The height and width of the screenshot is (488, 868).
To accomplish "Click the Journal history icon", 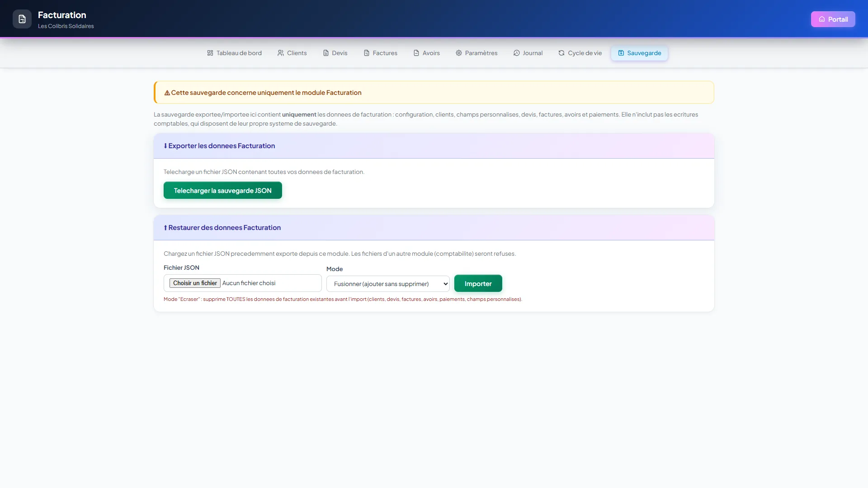I will coord(516,53).
